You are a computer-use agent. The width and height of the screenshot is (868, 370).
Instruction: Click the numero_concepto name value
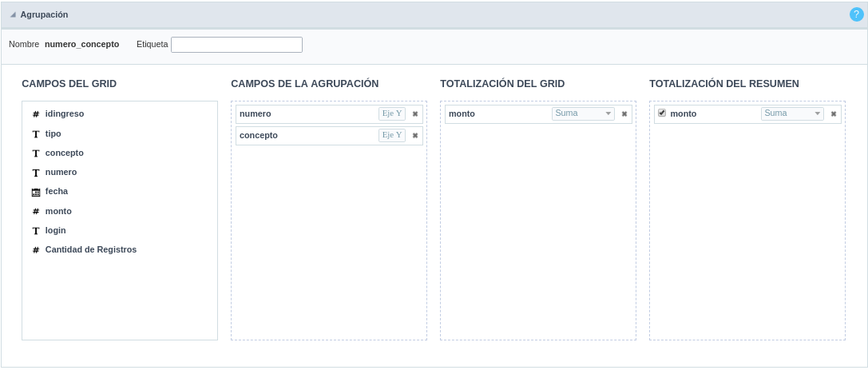pyautogui.click(x=82, y=44)
